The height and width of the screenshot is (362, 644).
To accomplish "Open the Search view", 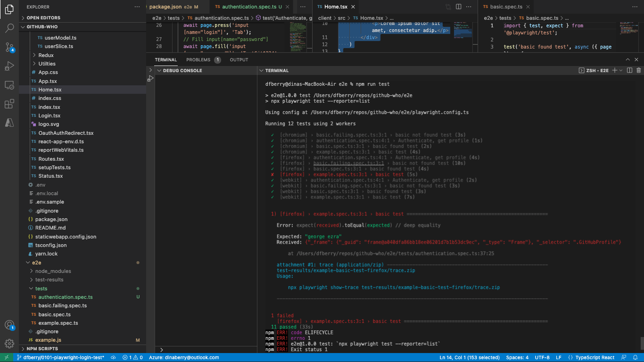I will 9,28.
